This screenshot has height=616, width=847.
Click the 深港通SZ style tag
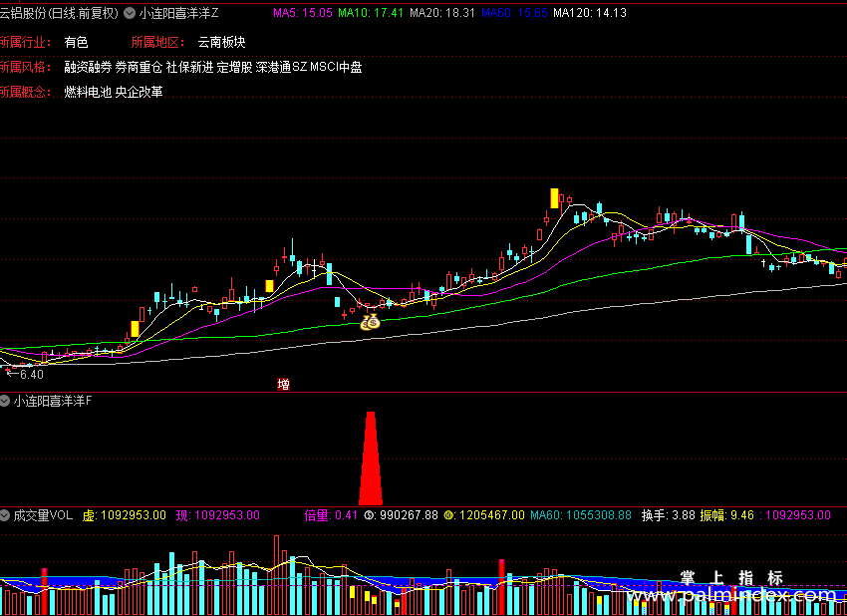(x=281, y=67)
